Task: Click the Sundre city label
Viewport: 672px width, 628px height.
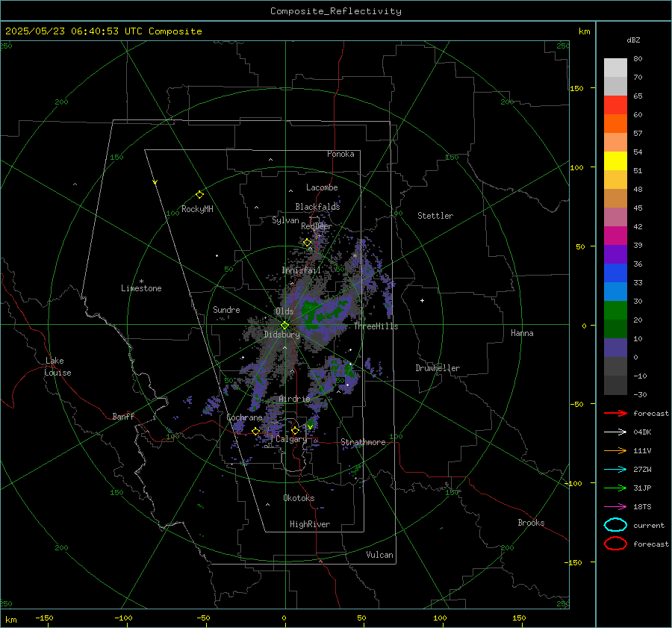Action: point(226,310)
